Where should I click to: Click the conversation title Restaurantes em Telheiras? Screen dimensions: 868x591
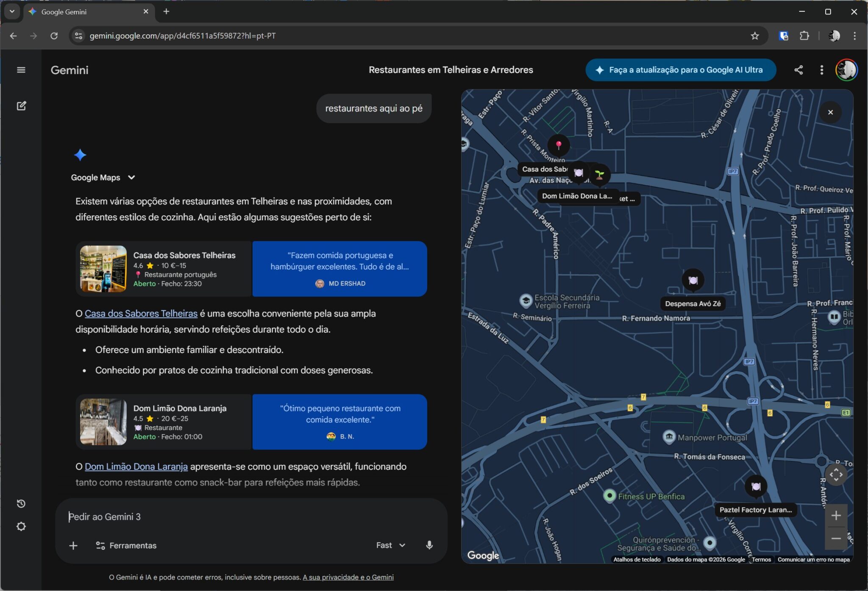(451, 70)
